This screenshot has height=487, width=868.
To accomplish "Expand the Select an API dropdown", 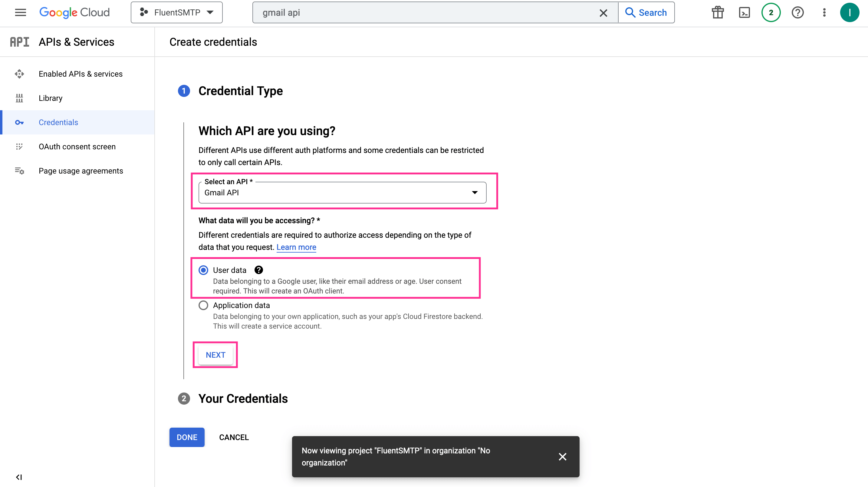I will click(342, 192).
